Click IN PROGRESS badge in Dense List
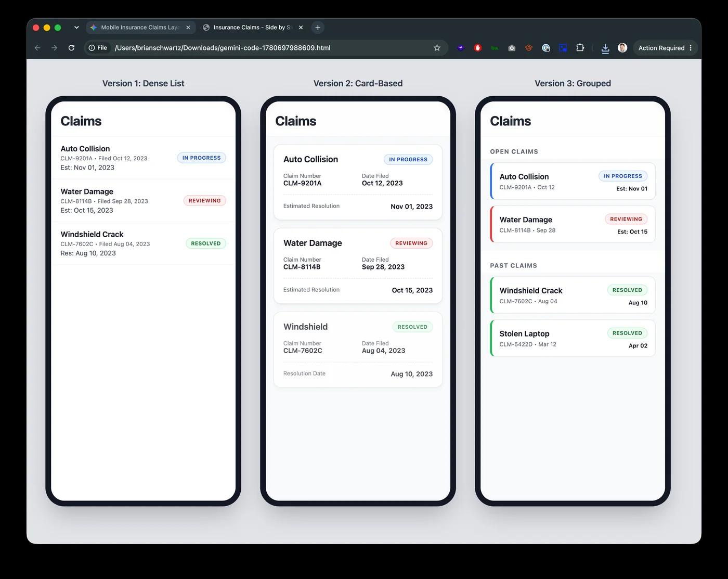 [x=202, y=158]
